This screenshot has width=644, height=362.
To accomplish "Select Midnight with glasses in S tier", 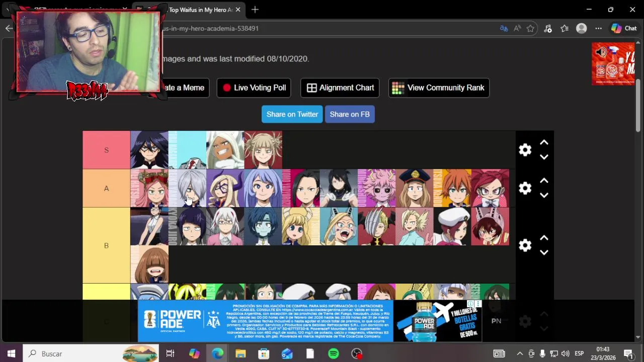I will point(149,150).
